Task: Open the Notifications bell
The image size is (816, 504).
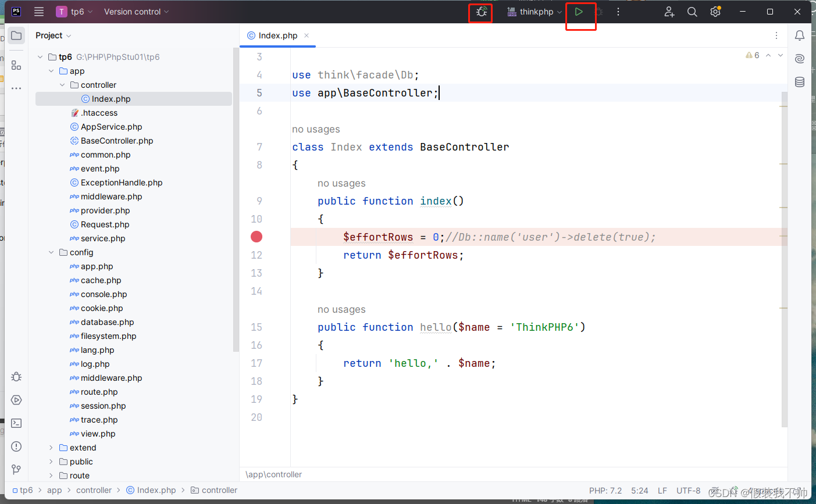Action: [800, 35]
